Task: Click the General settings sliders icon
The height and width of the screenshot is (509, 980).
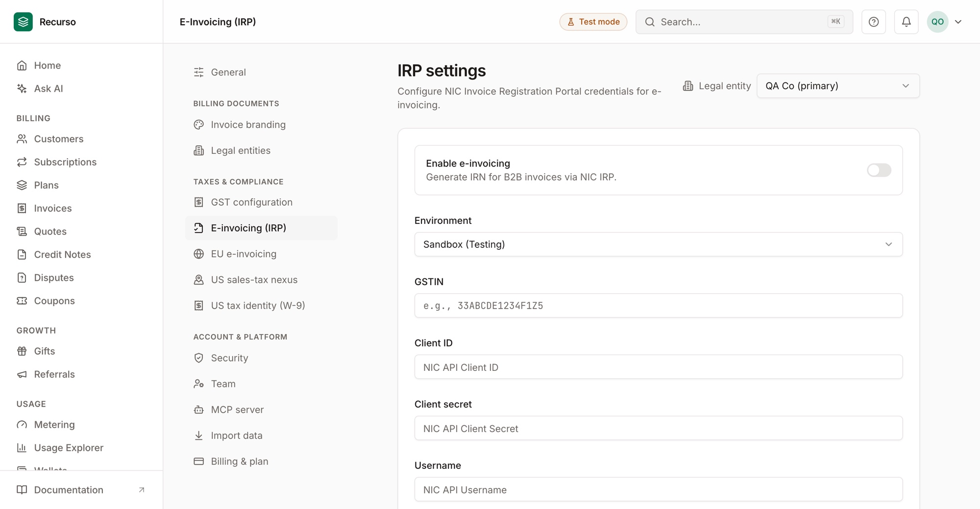Action: coord(198,72)
